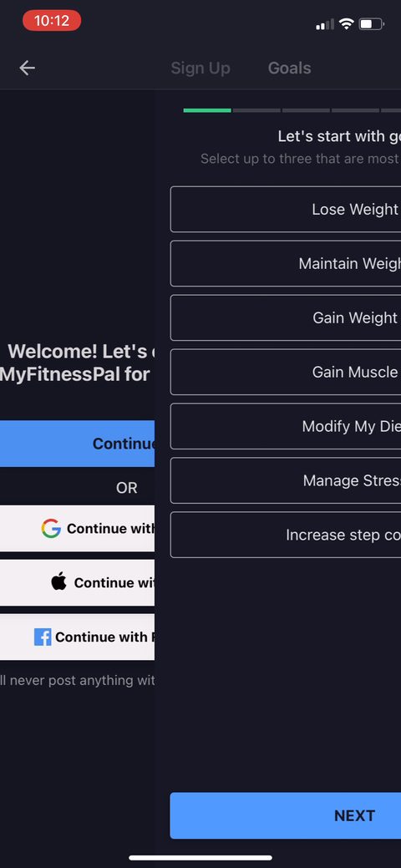Image resolution: width=401 pixels, height=868 pixels.
Task: Click the blue NEXT button
Action: tap(286, 815)
